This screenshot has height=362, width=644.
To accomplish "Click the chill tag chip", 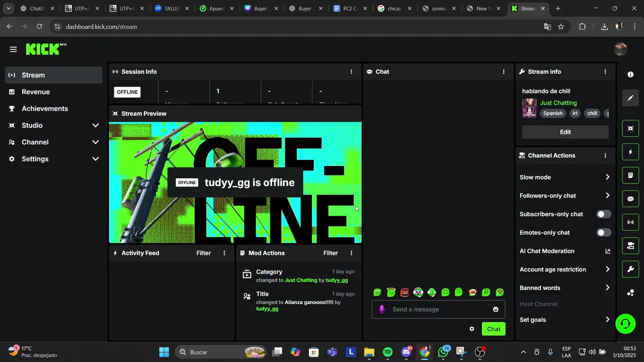I will (x=592, y=114).
